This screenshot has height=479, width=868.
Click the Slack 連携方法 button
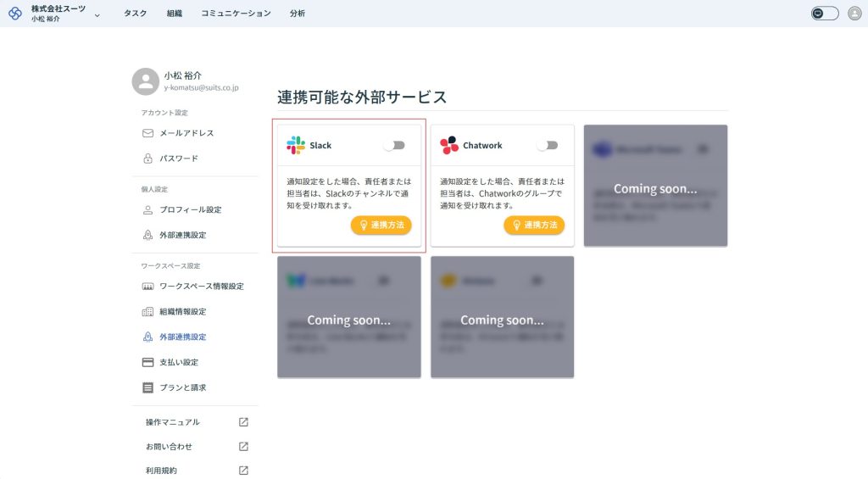tap(381, 225)
